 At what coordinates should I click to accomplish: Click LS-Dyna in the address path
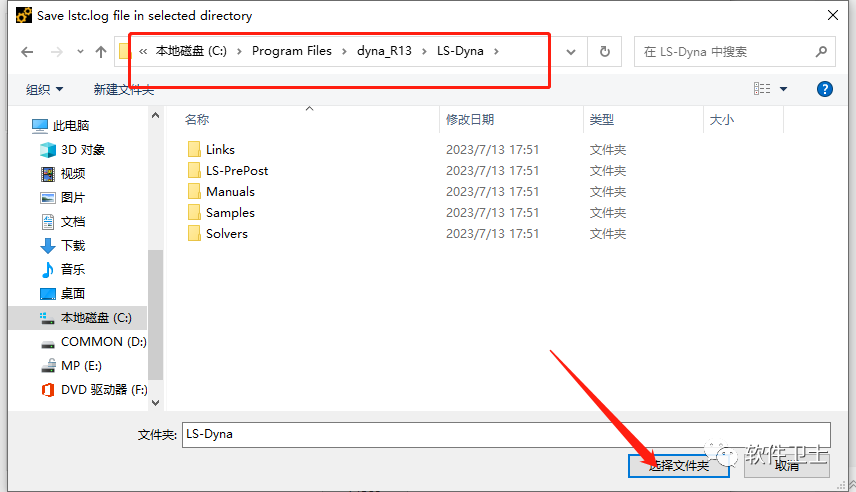point(460,51)
